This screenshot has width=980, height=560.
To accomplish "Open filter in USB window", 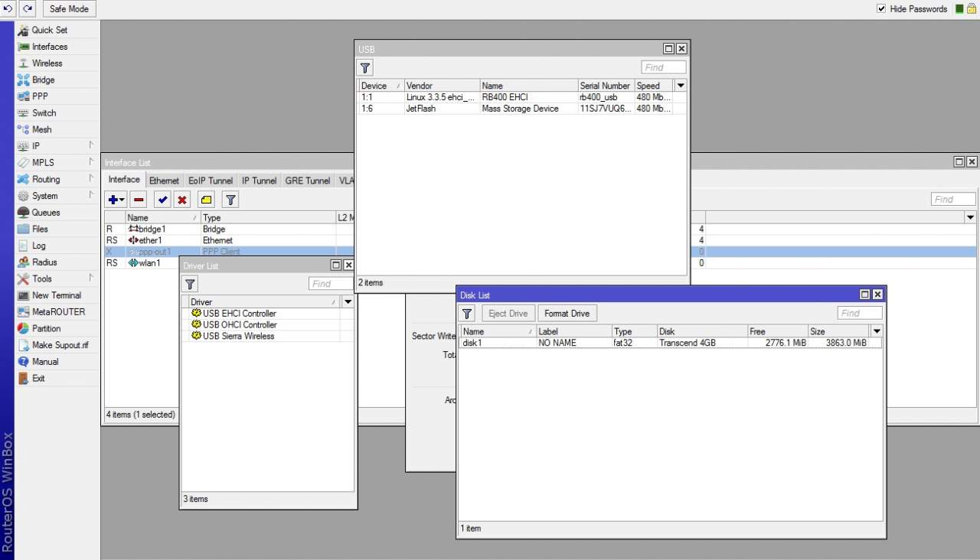I will (x=366, y=67).
